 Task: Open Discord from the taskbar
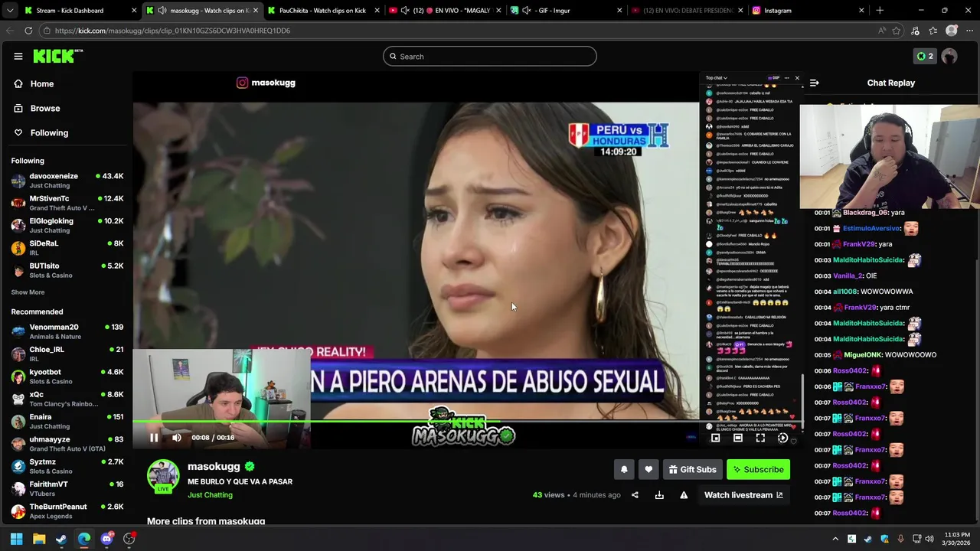(x=106, y=539)
